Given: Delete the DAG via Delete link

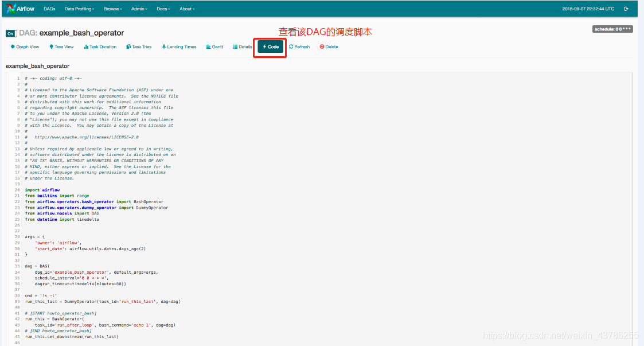Looking at the screenshot, I should pos(329,47).
